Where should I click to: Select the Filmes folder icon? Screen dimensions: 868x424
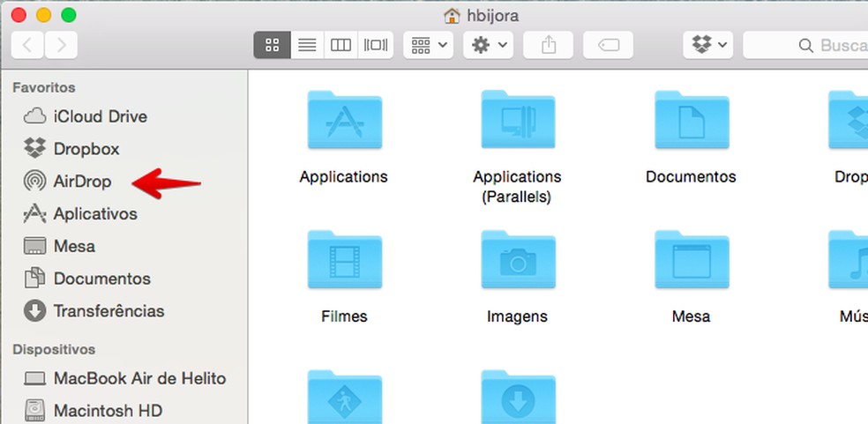344,260
